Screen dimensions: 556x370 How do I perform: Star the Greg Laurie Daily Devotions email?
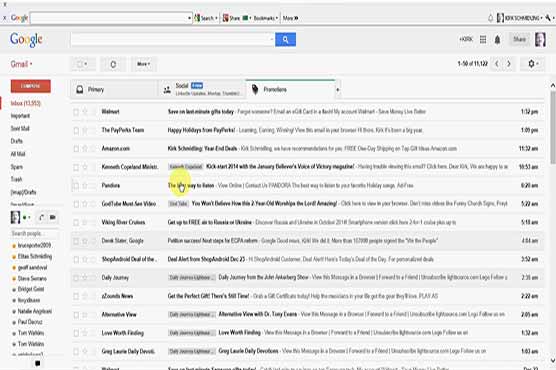pos(85,352)
